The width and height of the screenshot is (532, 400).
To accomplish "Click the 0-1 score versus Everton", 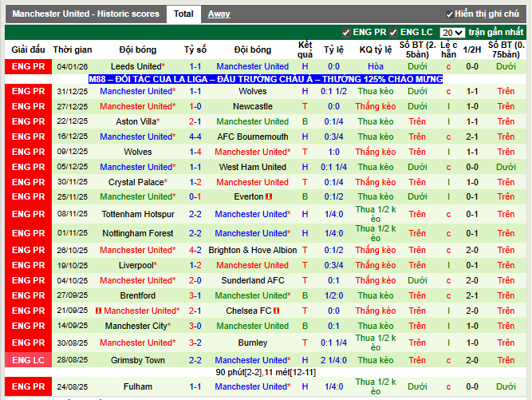I will tap(195, 196).
